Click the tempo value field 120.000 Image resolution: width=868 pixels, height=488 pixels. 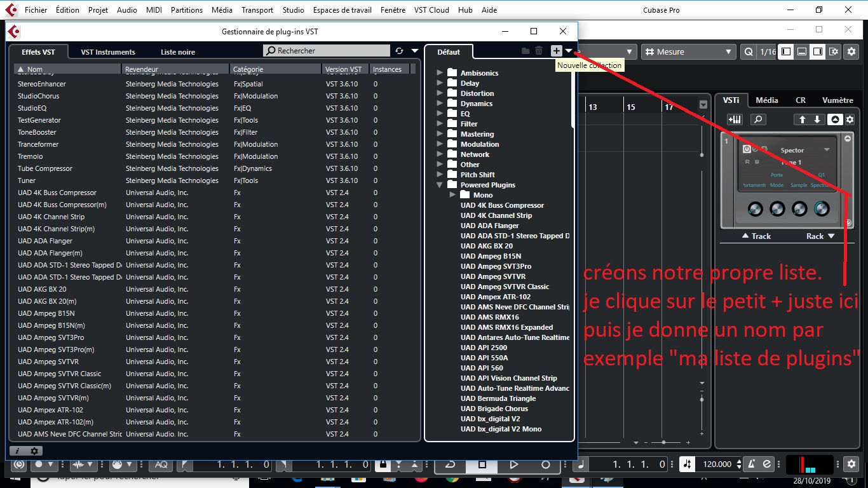click(717, 464)
